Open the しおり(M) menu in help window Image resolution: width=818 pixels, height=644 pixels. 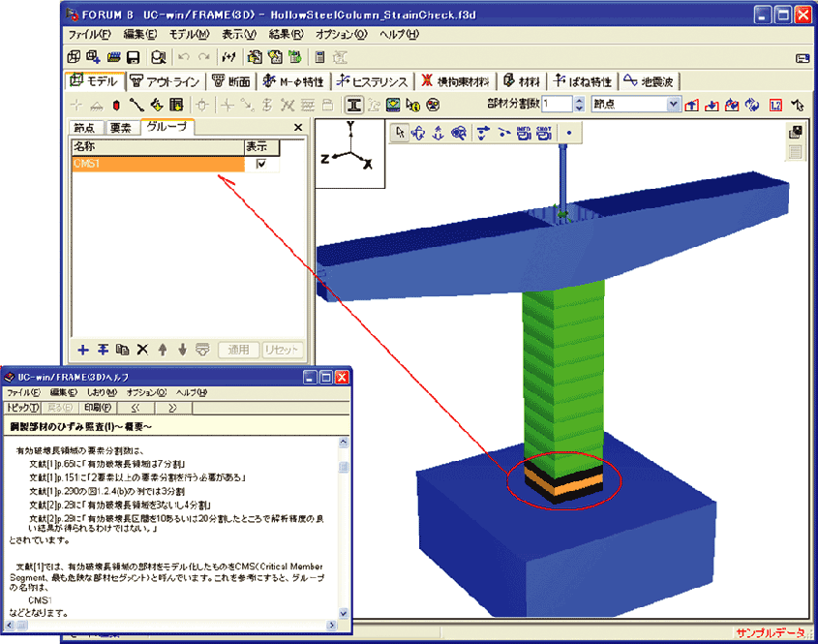(x=102, y=392)
